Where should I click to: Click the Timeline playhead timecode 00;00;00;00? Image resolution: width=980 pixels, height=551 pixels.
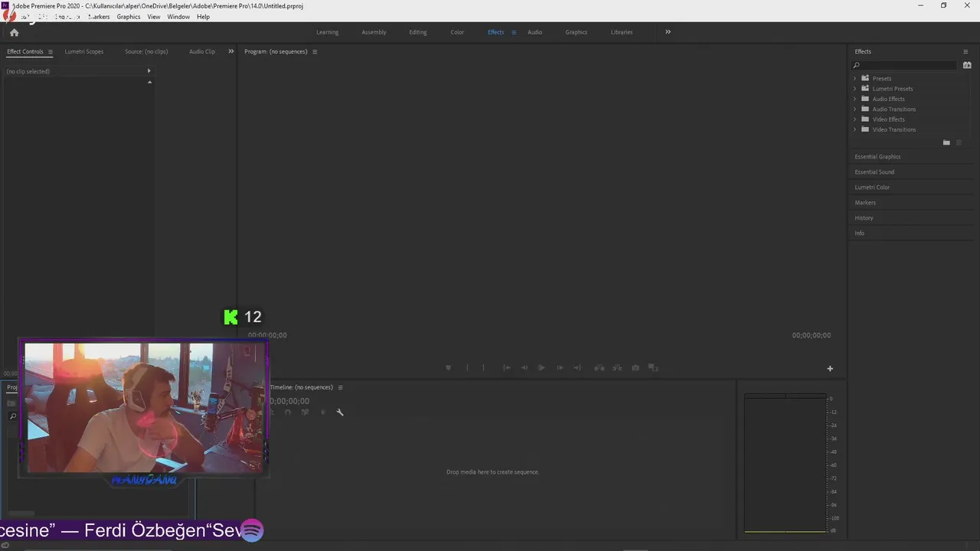point(289,401)
